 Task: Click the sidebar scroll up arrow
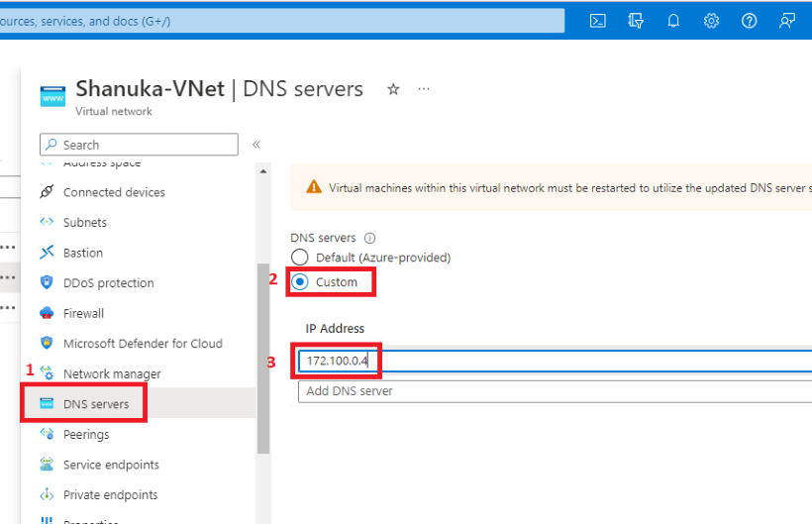(x=263, y=170)
